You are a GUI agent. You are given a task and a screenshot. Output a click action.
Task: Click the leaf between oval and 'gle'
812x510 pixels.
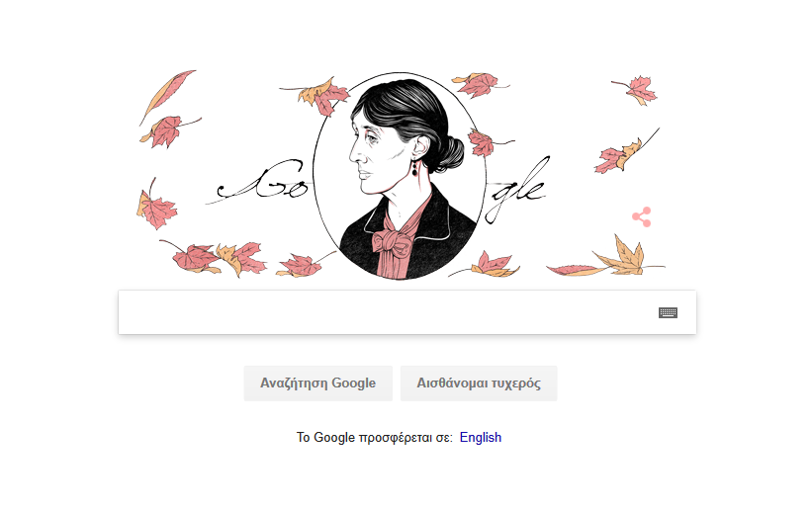click(x=485, y=142)
